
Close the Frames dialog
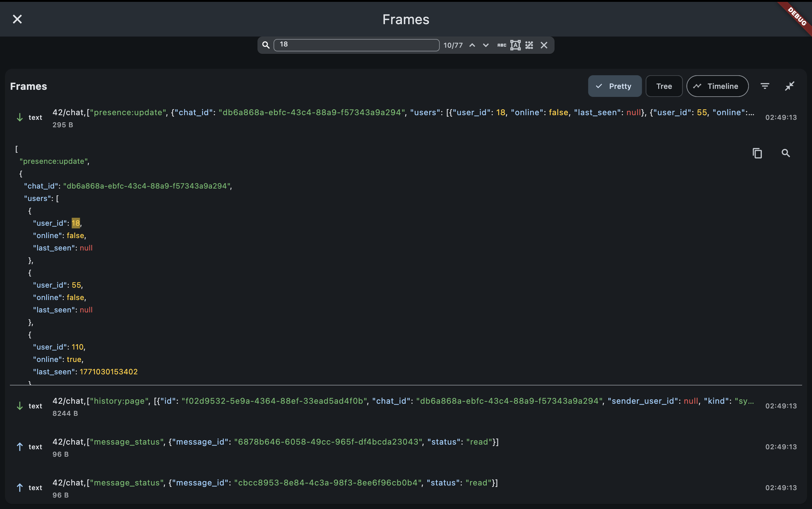click(x=17, y=19)
